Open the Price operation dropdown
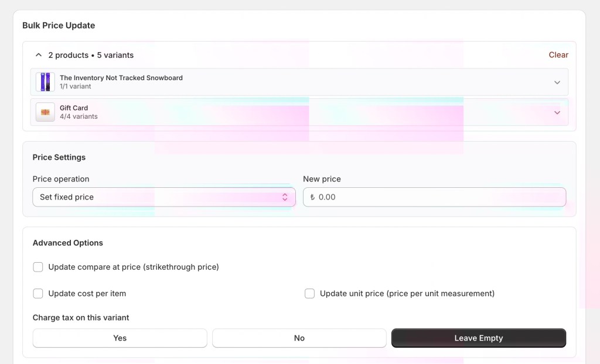The image size is (600, 364). tap(163, 197)
